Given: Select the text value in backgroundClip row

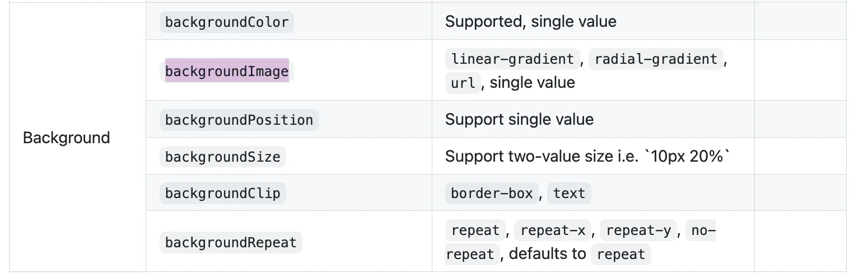Looking at the screenshot, I should click(569, 194).
